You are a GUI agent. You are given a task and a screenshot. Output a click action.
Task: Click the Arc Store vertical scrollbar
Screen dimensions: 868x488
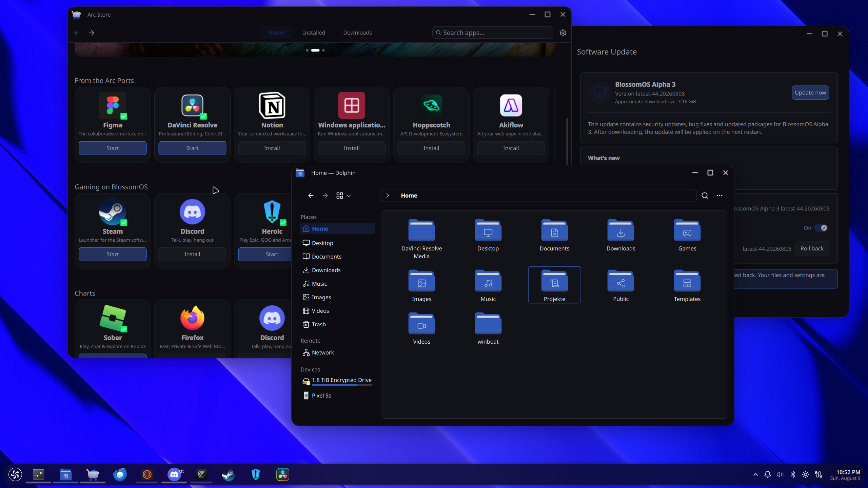[x=567, y=142]
